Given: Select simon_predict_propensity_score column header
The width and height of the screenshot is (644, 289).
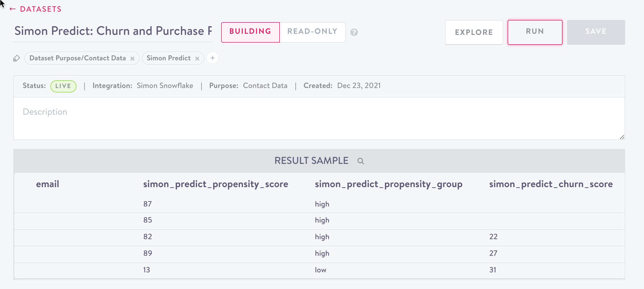Looking at the screenshot, I should click(x=216, y=184).
